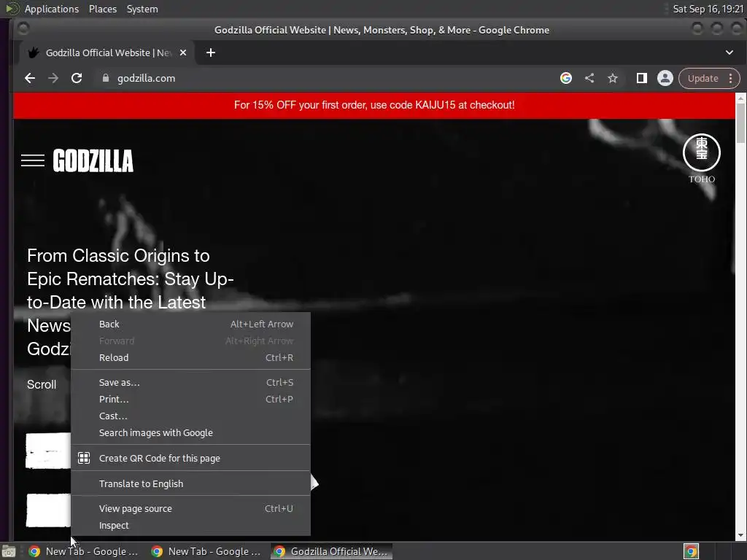This screenshot has width=747, height=560.
Task: Click the lock icon beside godzilla.com
Action: [x=106, y=78]
